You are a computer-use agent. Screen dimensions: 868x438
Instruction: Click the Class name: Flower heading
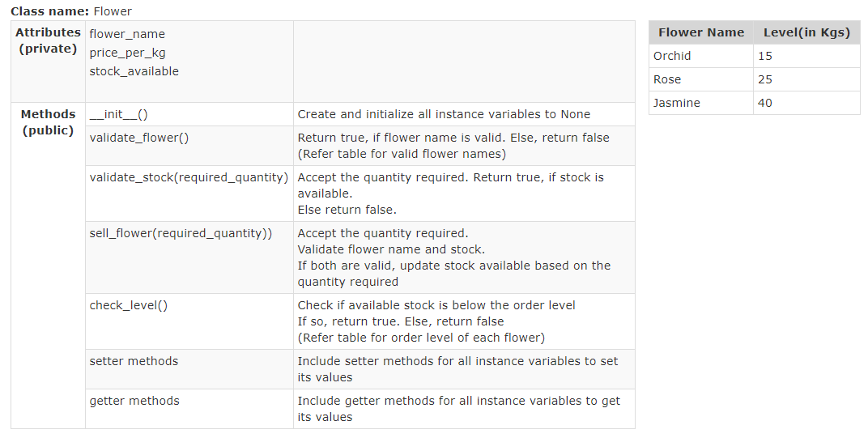(x=71, y=11)
